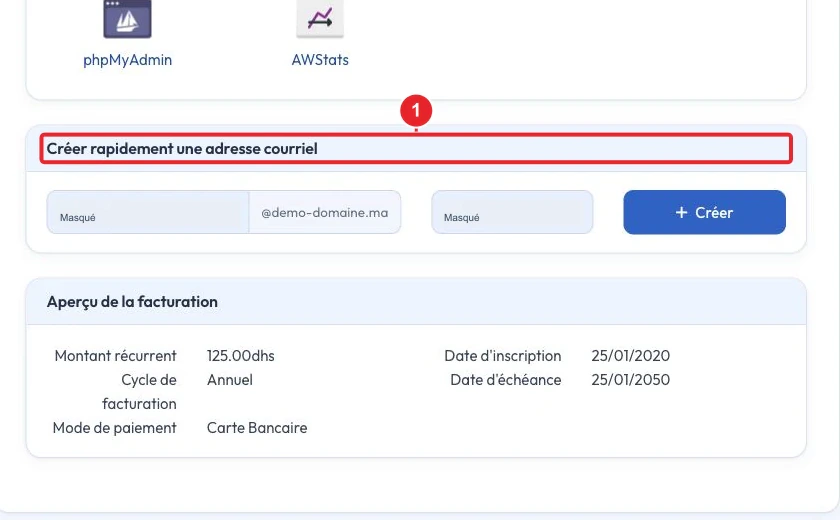The height and width of the screenshot is (520, 840).
Task: Click the 'Créer rapidement une adresse courriel' heading
Action: [182, 149]
